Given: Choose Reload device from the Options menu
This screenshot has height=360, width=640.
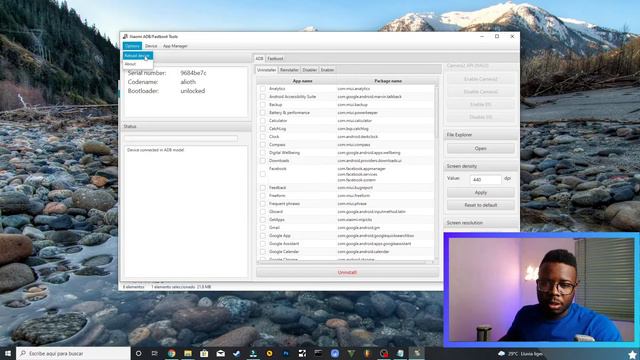Looking at the screenshot, I should pos(138,56).
